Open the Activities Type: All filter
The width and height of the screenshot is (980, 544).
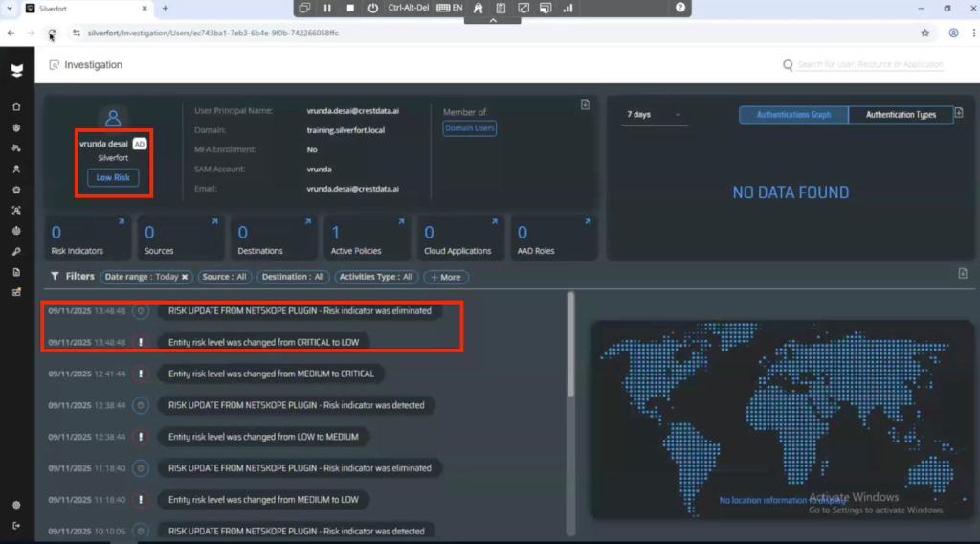pyautogui.click(x=375, y=277)
